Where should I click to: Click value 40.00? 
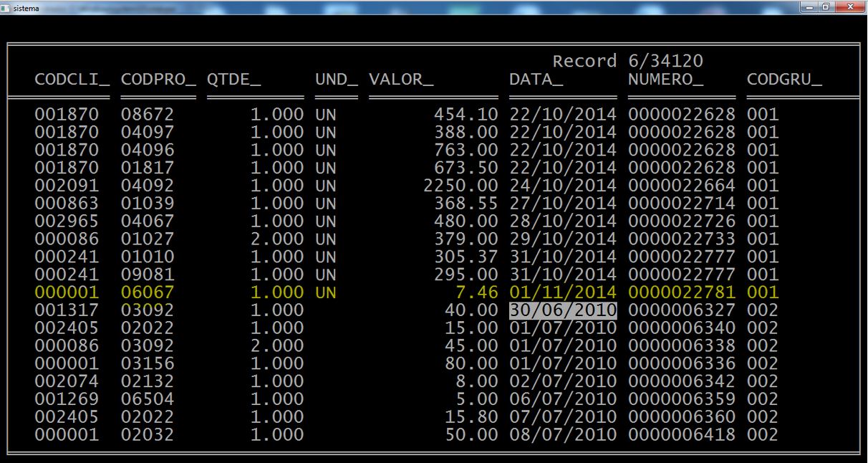click(x=471, y=310)
